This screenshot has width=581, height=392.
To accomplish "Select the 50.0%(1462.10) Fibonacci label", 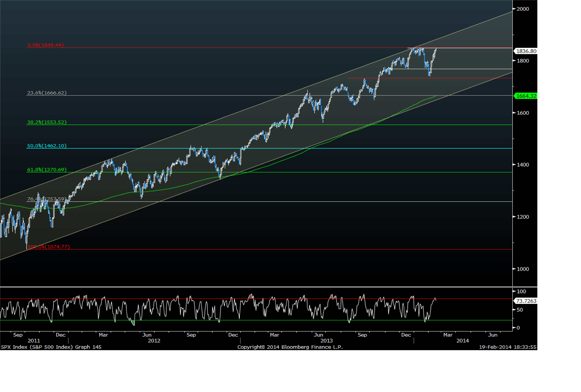I will point(47,146).
